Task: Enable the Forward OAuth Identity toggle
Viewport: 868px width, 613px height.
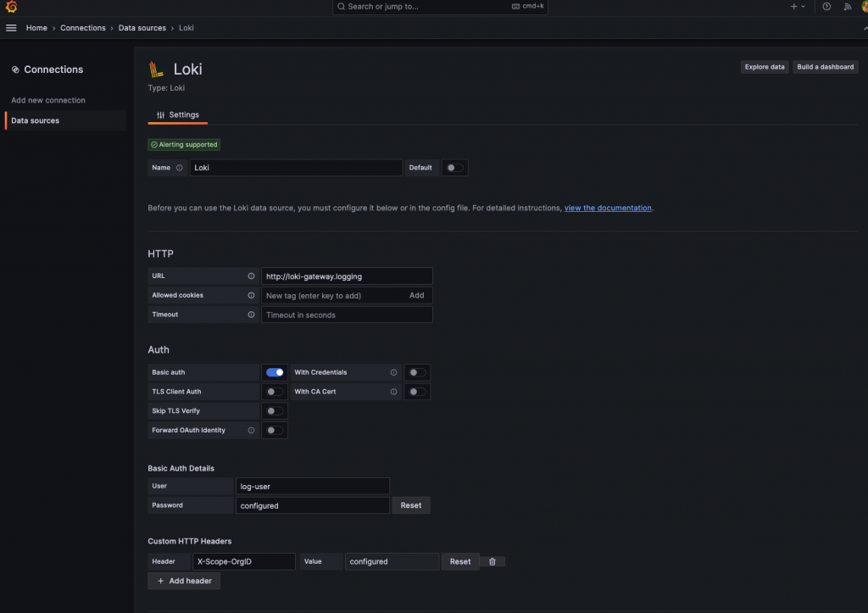Action: point(275,430)
